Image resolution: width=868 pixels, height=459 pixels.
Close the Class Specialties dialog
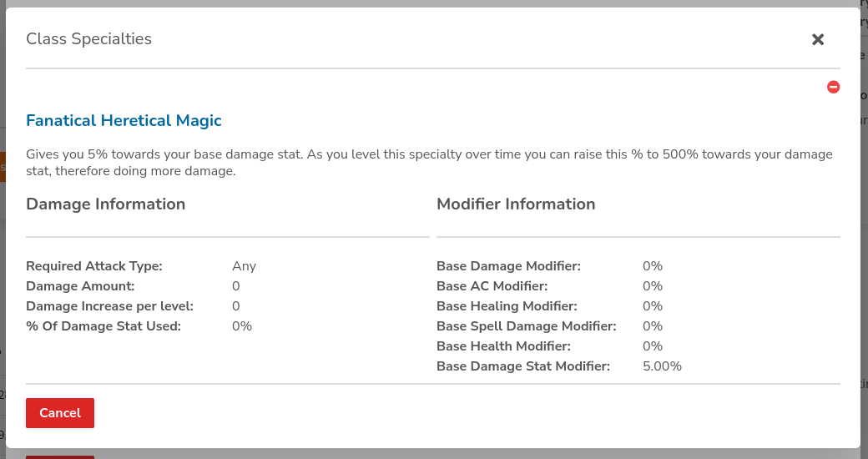click(x=818, y=39)
